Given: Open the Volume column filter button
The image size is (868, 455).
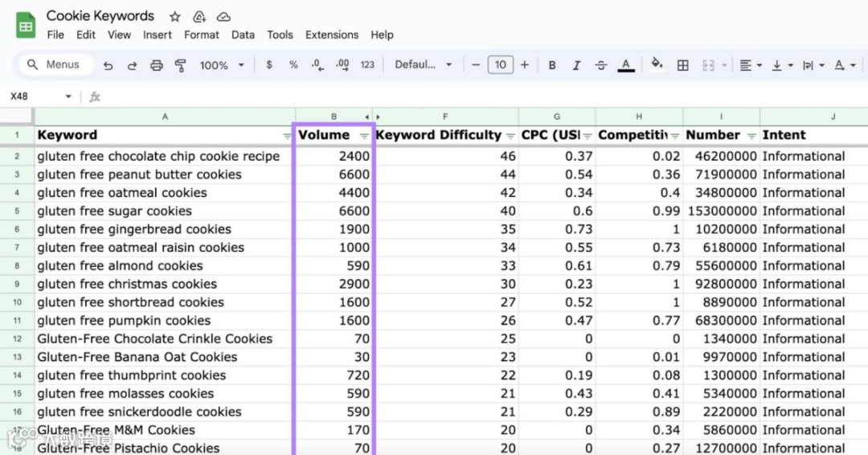Looking at the screenshot, I should pos(364,136).
